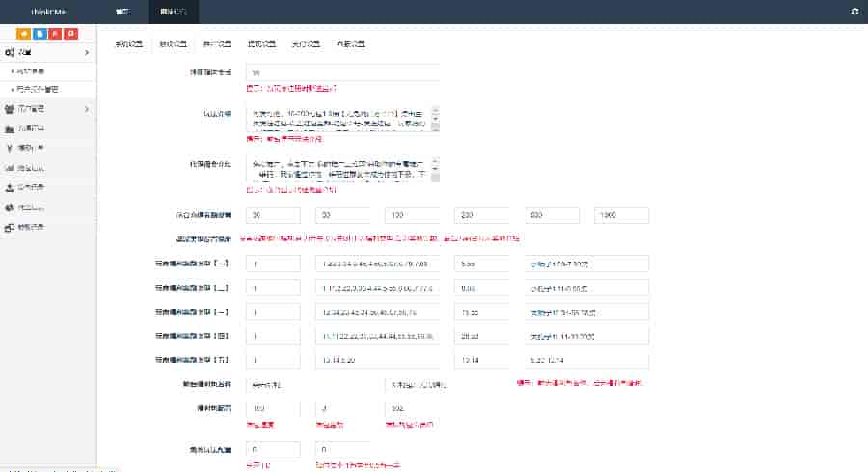Expand the user management menu chevron
This screenshot has height=472, width=868.
[87, 109]
